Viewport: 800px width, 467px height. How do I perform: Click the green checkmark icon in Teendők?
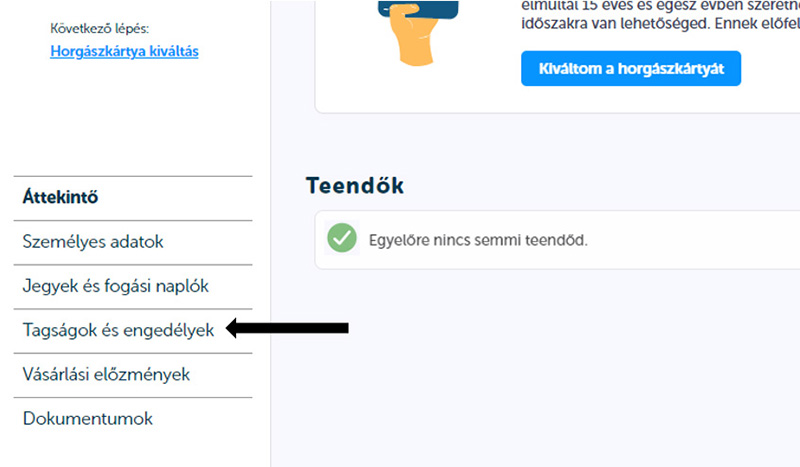[342, 238]
